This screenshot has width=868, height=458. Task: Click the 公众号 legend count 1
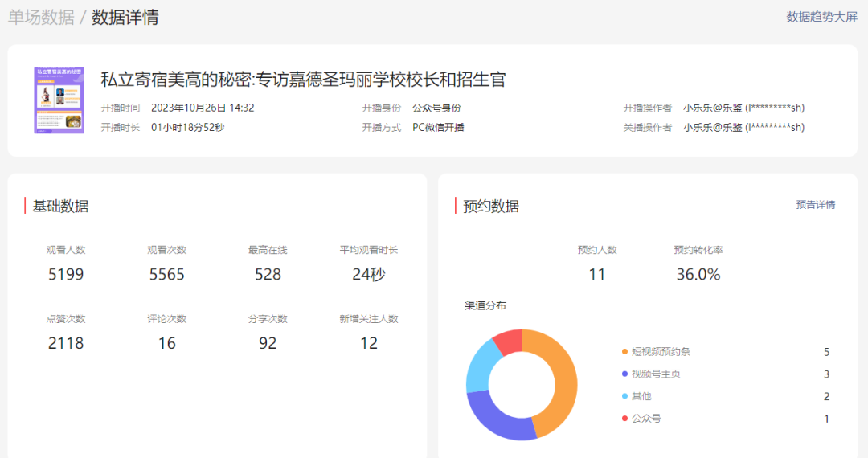pyautogui.click(x=826, y=419)
